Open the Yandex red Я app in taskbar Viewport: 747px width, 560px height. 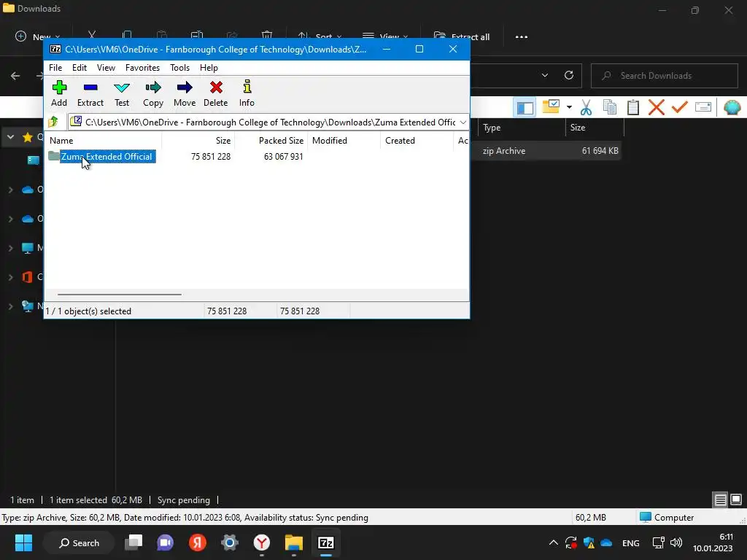click(x=197, y=542)
